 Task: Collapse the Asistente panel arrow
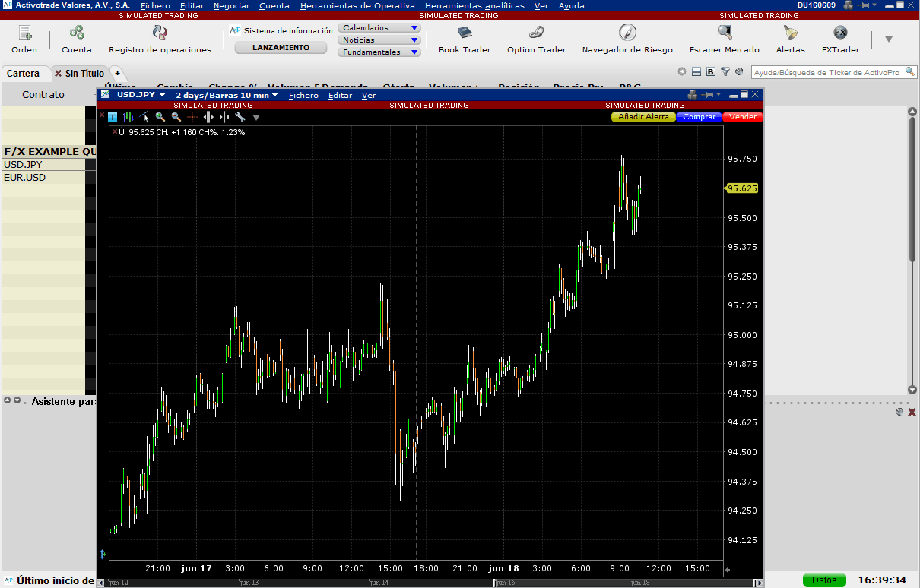16,400
